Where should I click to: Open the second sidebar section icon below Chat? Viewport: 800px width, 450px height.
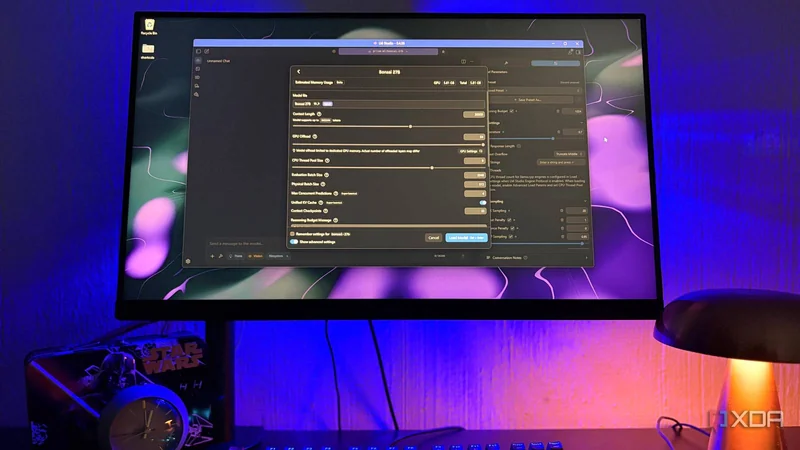click(197, 69)
